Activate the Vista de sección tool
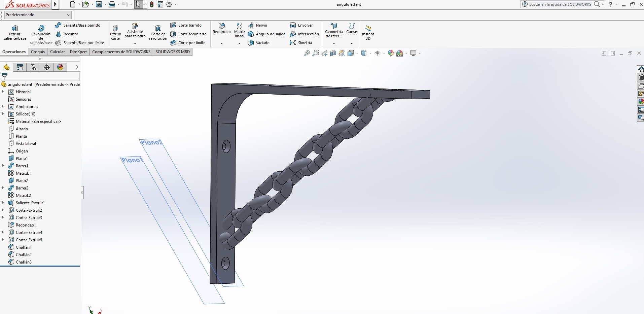 pyautogui.click(x=333, y=53)
